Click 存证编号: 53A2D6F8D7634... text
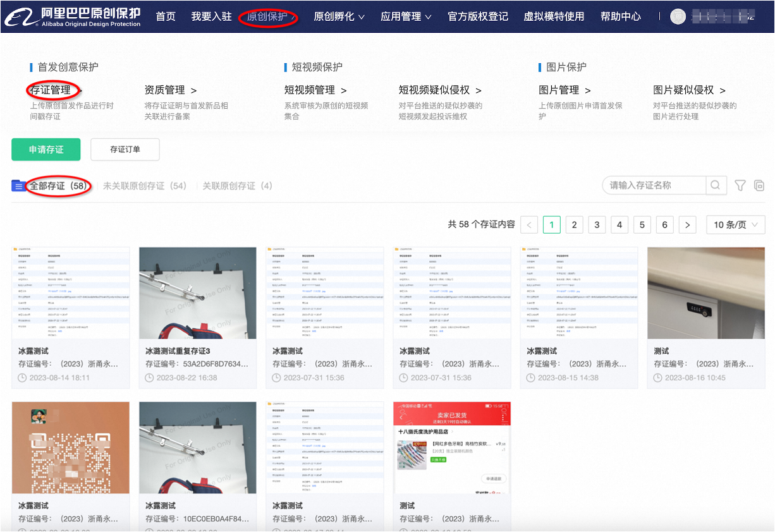This screenshot has width=775, height=532. point(197,364)
